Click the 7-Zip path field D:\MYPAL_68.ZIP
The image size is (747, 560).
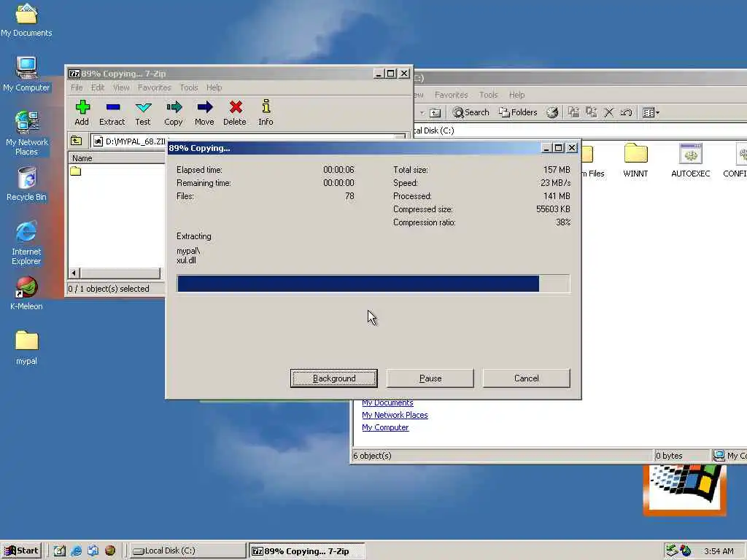click(x=248, y=141)
